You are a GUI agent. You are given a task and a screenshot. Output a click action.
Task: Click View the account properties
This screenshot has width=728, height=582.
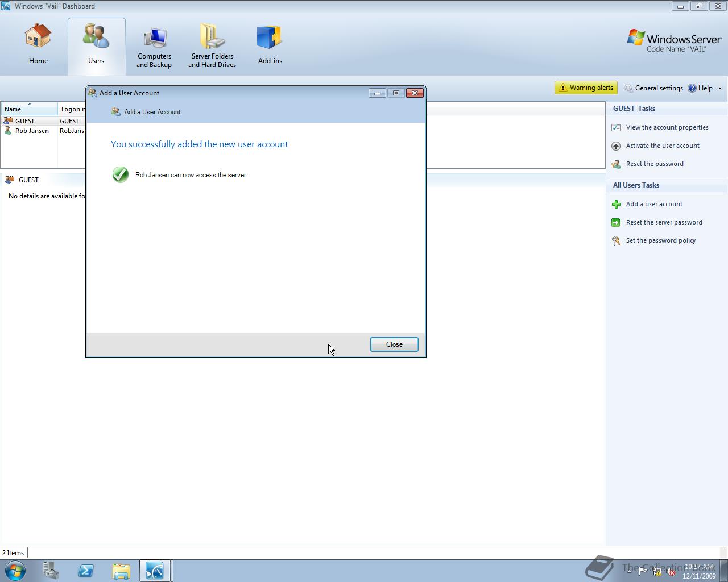coord(667,127)
